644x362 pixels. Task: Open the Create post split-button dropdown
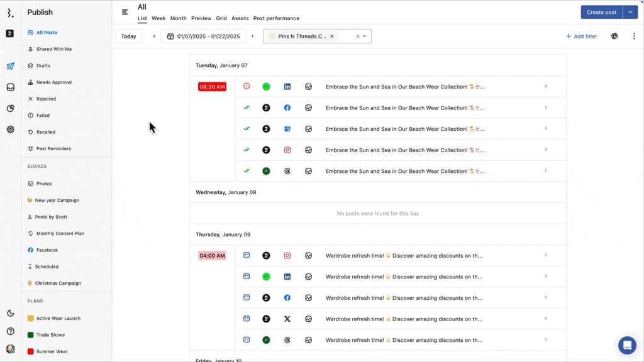click(630, 11)
